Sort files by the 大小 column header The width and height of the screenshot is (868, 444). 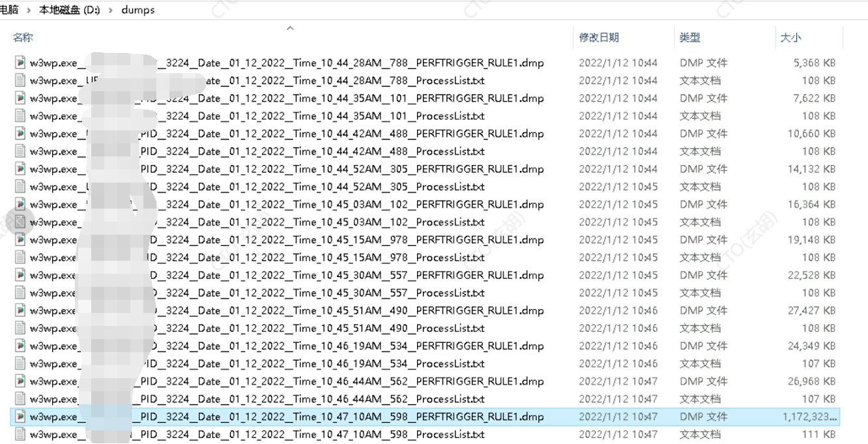[x=790, y=38]
